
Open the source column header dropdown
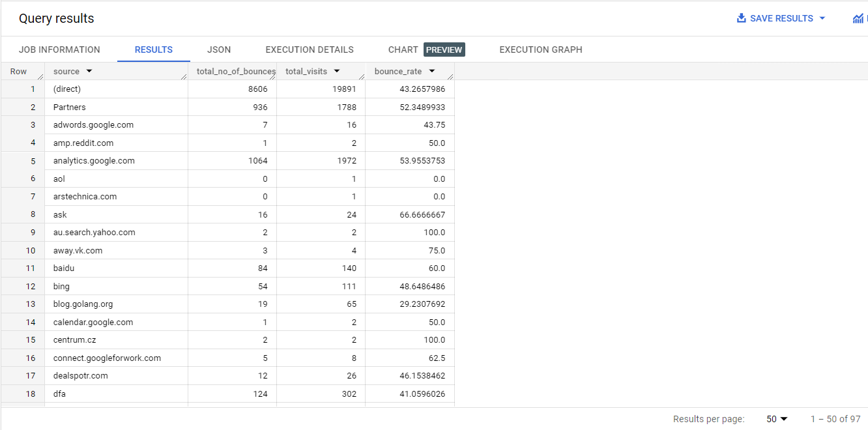click(x=89, y=71)
